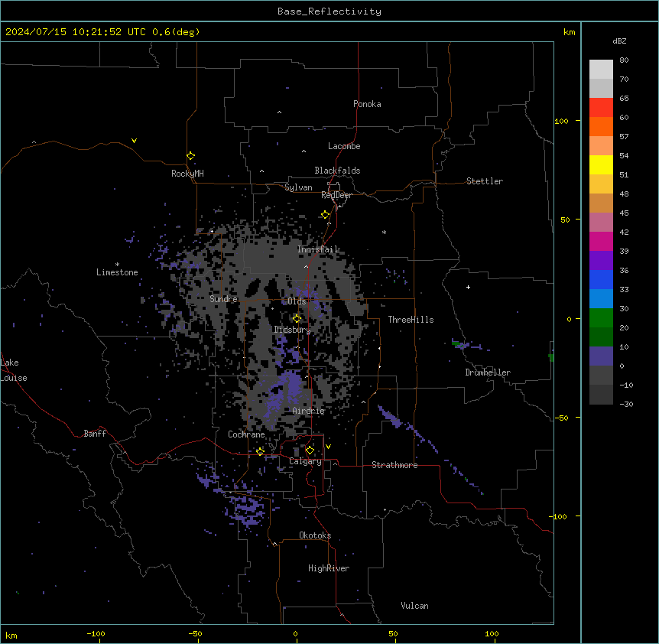Click the Lacombe city label
The image size is (659, 644).
click(344, 146)
